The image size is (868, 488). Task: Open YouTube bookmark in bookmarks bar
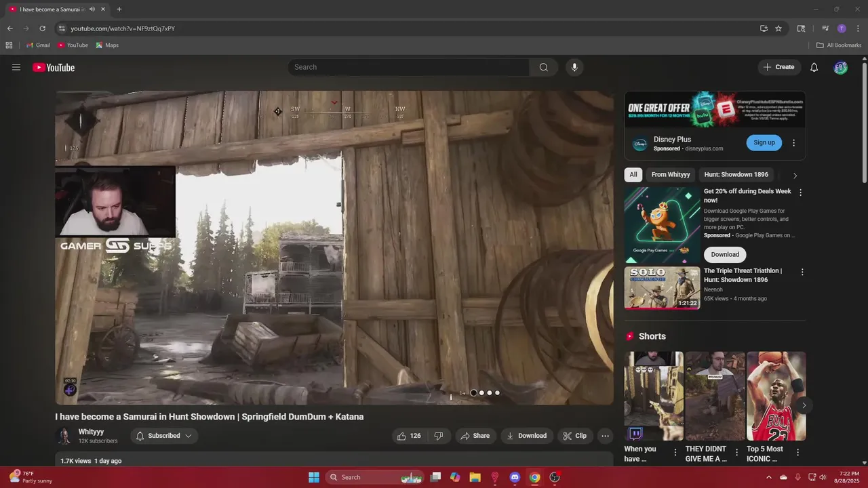coord(73,45)
